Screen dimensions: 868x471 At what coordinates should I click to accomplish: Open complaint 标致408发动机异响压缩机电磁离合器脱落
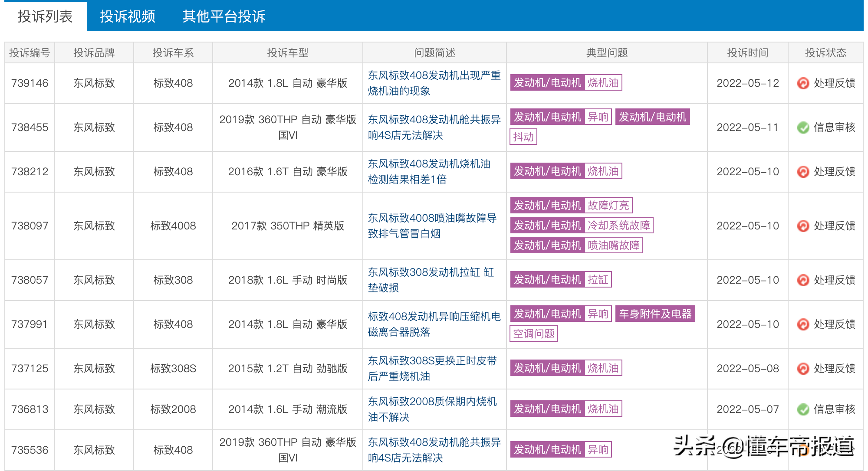tap(434, 324)
